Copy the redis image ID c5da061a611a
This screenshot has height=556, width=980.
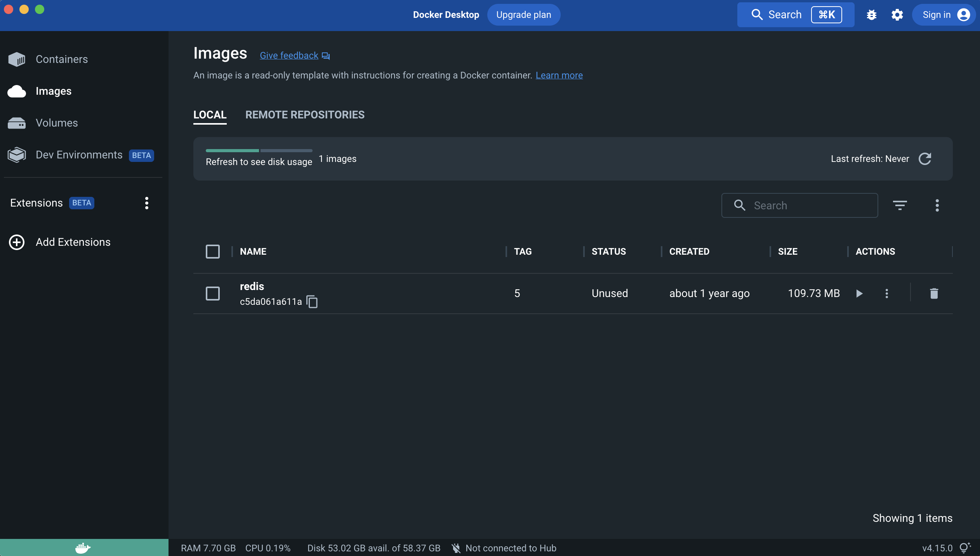[312, 302]
